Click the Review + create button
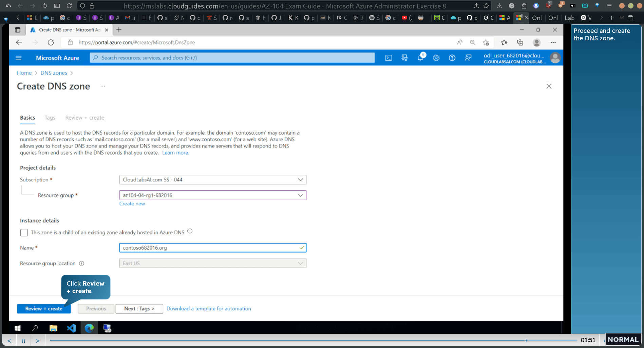Viewport: 644px width, 348px height. (x=44, y=309)
